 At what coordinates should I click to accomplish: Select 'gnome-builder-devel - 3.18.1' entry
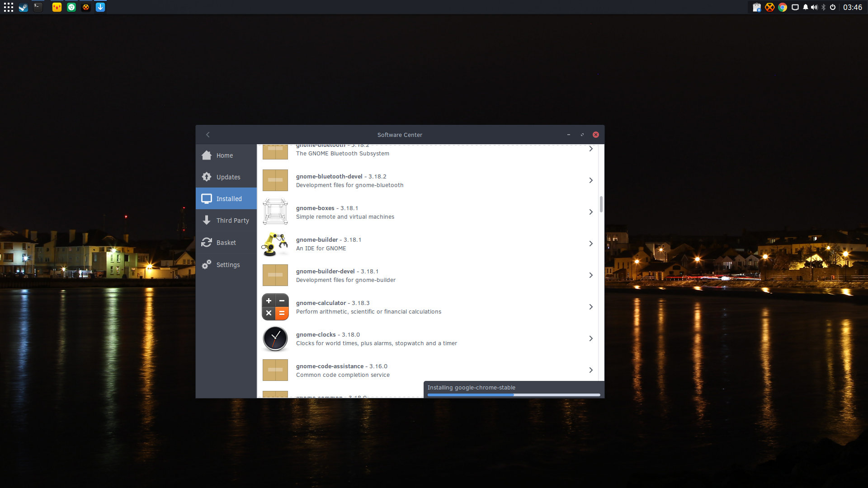click(x=337, y=272)
